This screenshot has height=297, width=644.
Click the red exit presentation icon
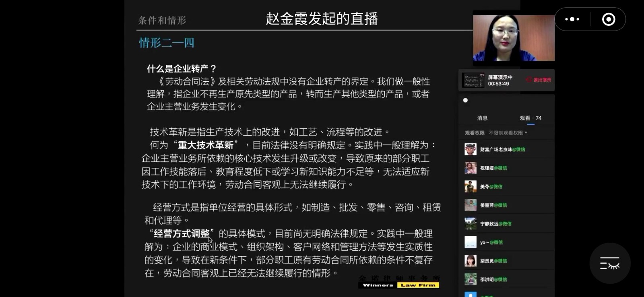tap(528, 80)
